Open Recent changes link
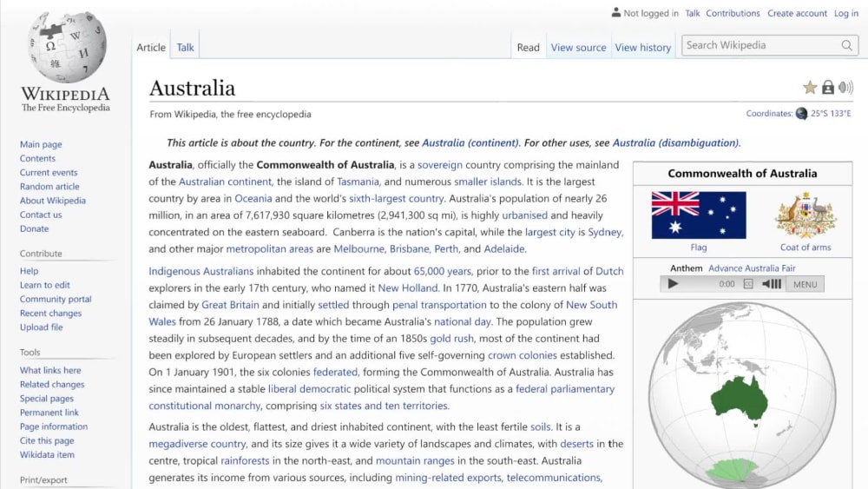The width and height of the screenshot is (868, 489). click(51, 313)
